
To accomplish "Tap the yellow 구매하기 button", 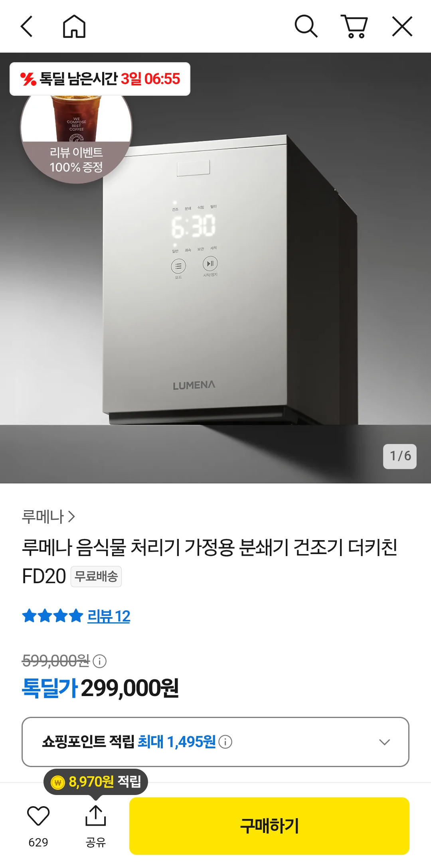I will [x=269, y=826].
